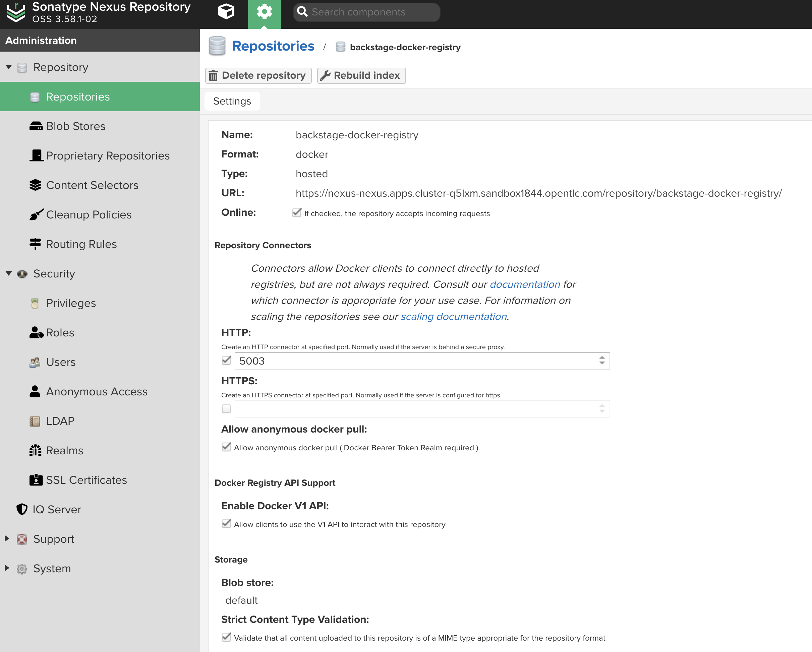Open Cleanup Policies menu item
The image size is (812, 652).
point(89,214)
